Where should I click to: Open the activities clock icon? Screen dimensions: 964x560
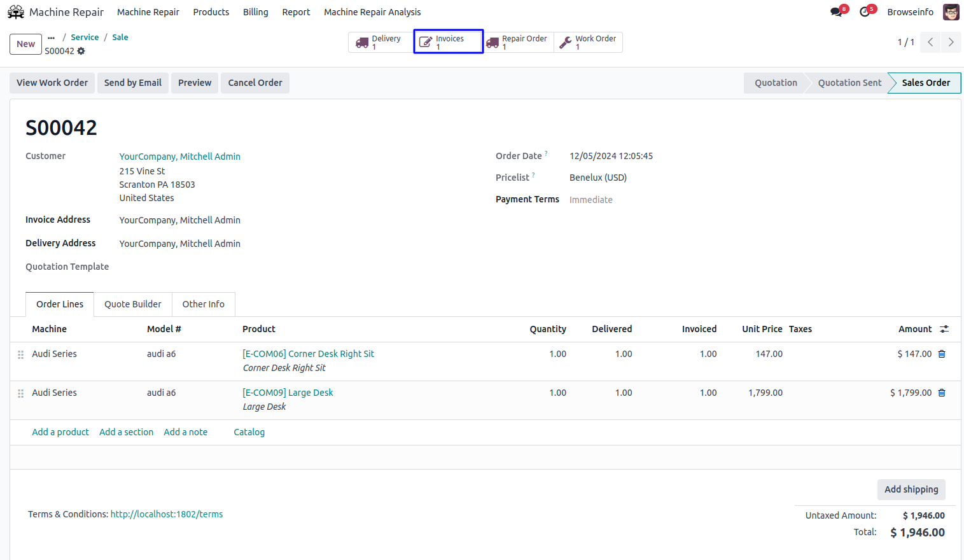pos(865,12)
